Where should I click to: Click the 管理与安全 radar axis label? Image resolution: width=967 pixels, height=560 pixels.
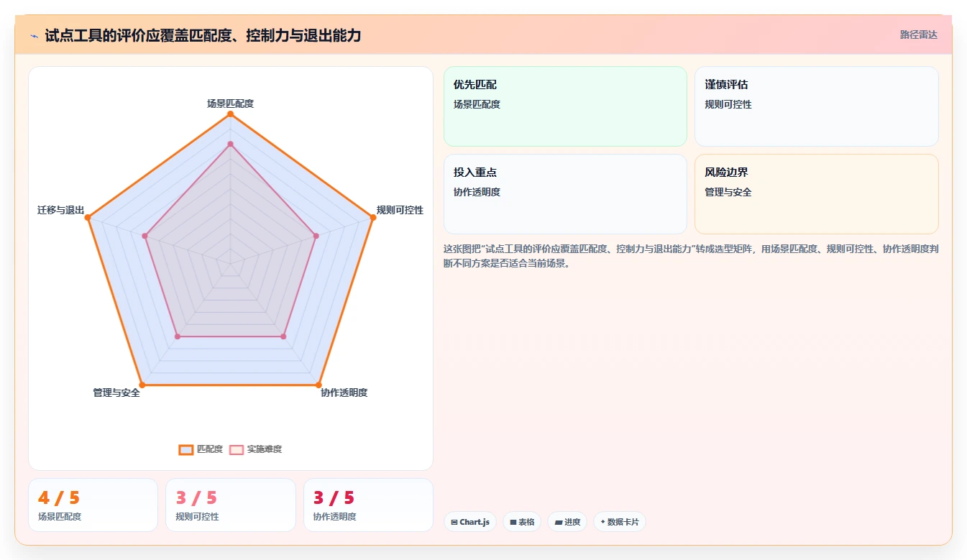coord(116,393)
